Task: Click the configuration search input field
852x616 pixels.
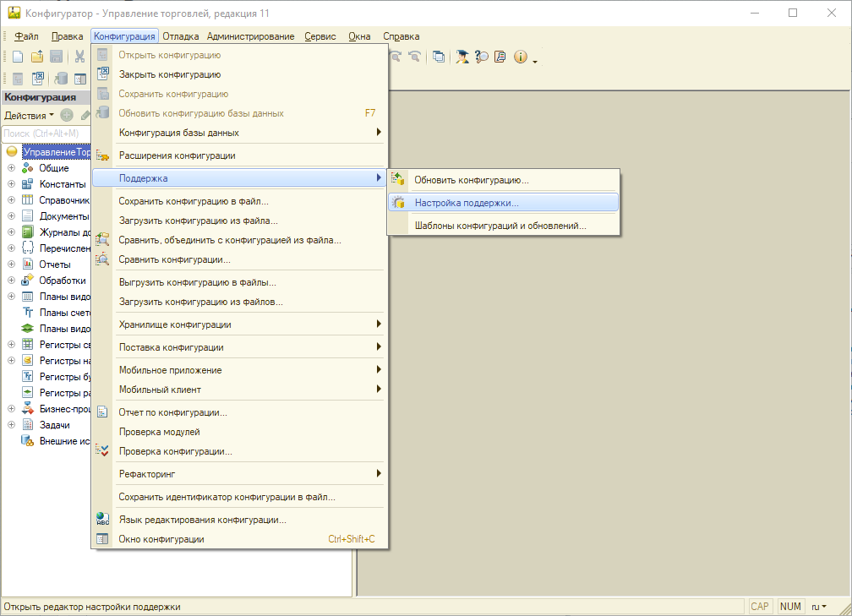Action: (x=46, y=134)
